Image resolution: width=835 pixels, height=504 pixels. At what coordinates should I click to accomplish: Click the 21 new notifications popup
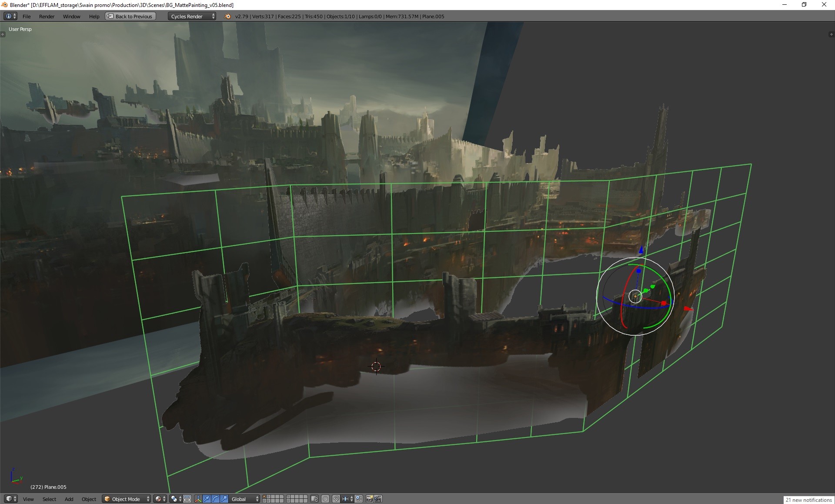[808, 500]
